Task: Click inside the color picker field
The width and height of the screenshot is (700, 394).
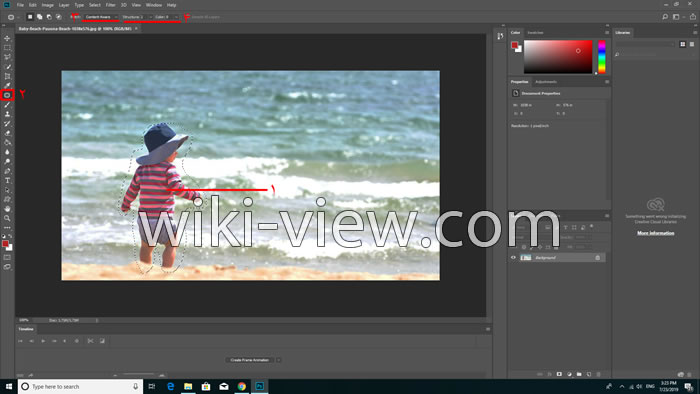Action: pos(558,57)
